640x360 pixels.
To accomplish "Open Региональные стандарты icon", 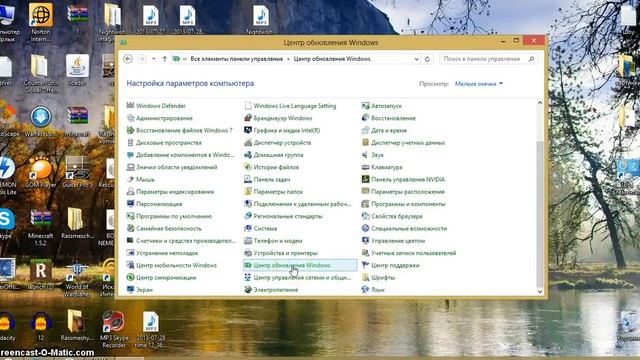I will point(248,216).
